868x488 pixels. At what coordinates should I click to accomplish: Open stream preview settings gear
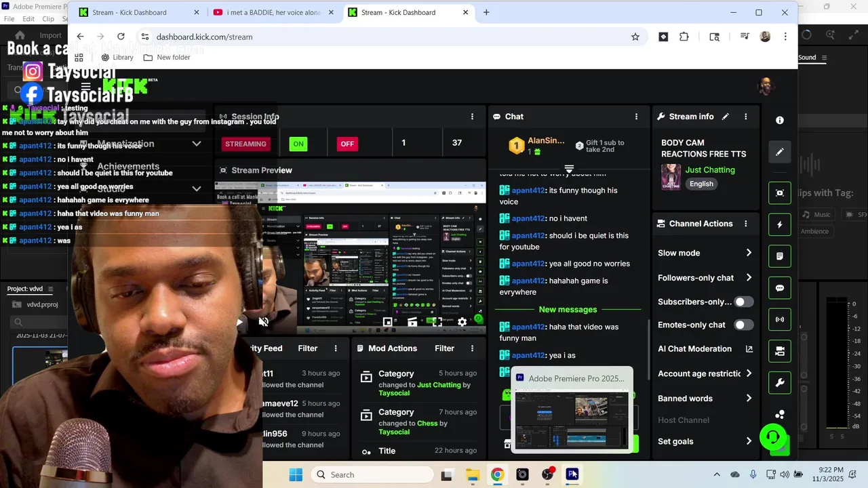(x=462, y=322)
